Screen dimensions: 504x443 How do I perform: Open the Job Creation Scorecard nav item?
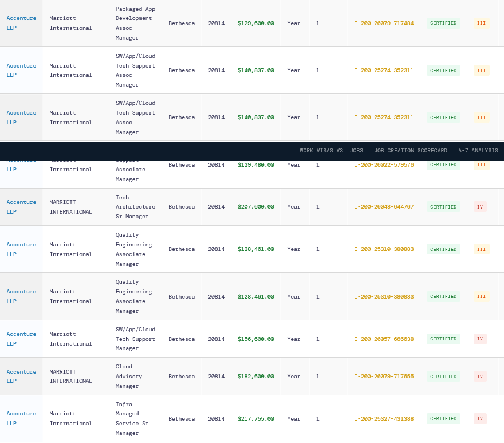[411, 151]
